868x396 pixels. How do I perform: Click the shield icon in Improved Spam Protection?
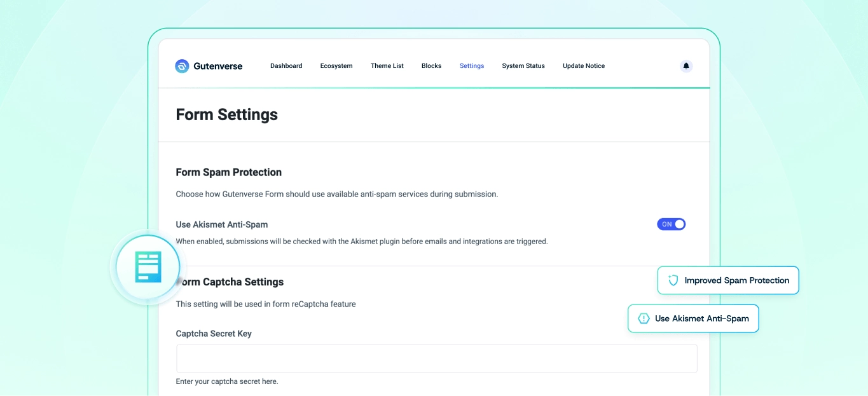[x=673, y=280]
